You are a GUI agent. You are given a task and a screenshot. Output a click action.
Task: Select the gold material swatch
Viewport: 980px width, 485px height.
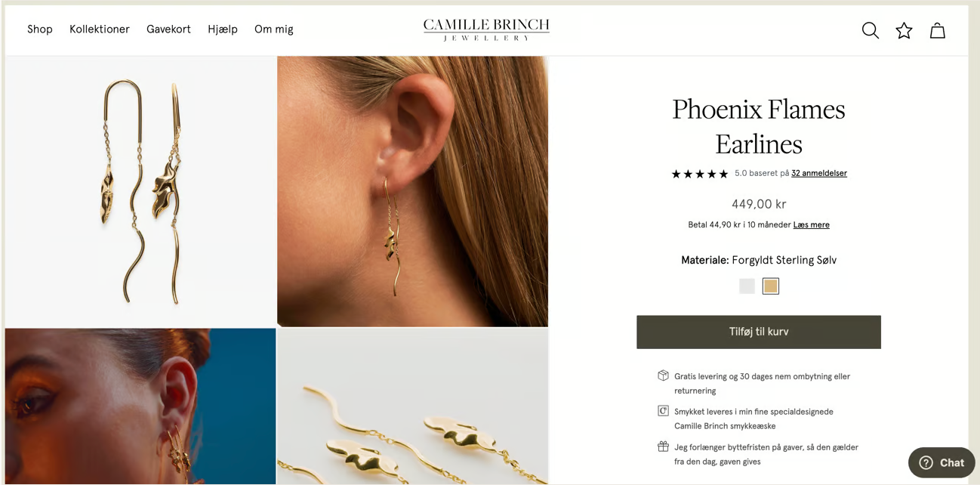click(770, 286)
